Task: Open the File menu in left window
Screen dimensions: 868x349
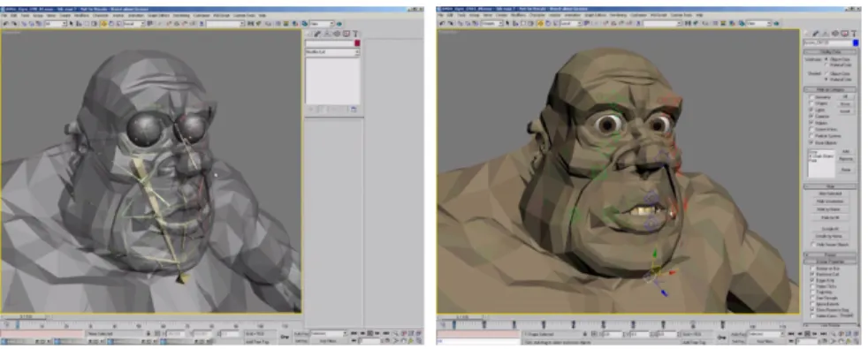Action: coord(4,16)
